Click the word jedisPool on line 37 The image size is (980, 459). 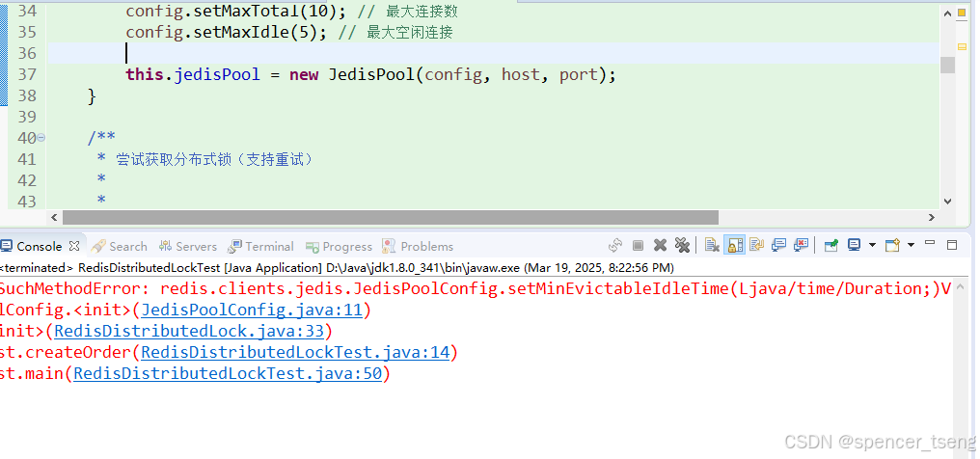coord(217,74)
